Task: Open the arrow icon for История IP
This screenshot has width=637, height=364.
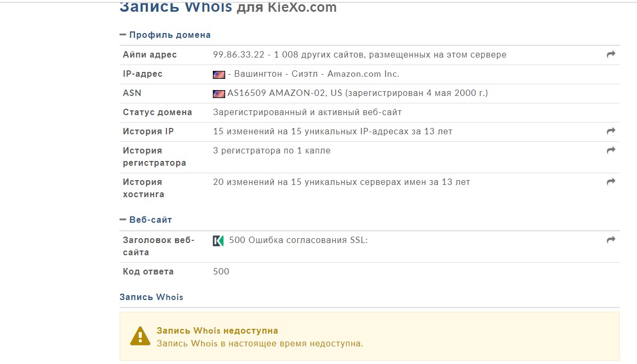Action: click(x=611, y=131)
